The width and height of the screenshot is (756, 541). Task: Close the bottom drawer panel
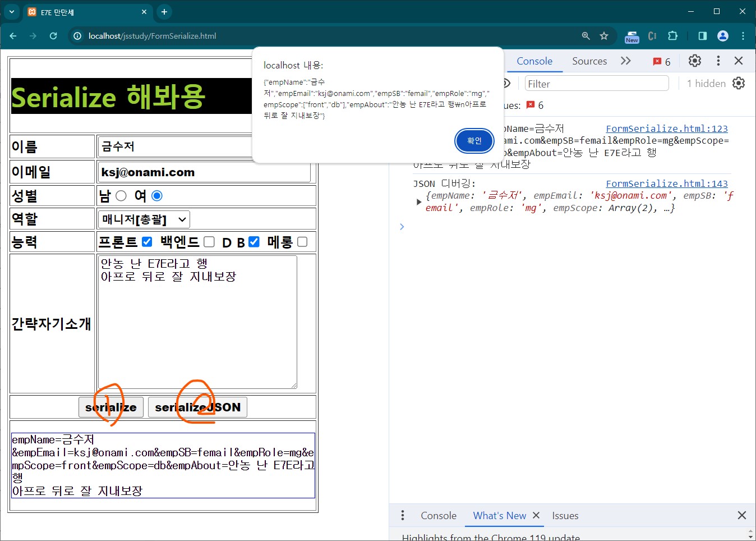coord(742,515)
